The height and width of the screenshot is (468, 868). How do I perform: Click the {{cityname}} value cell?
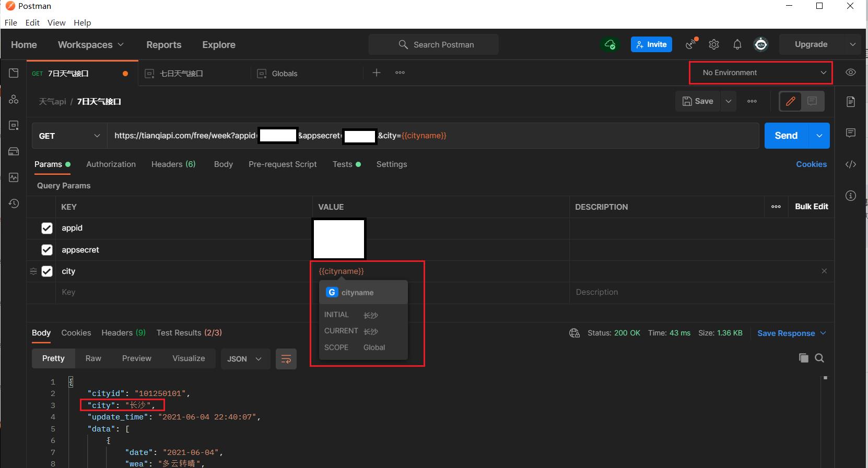(441, 271)
